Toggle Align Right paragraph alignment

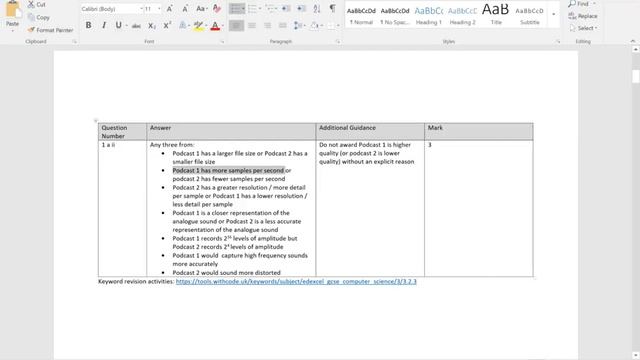point(267,26)
